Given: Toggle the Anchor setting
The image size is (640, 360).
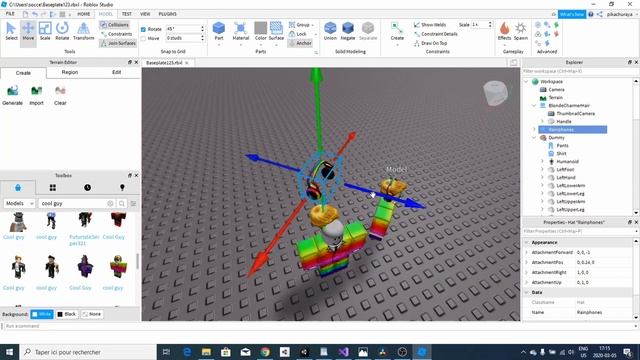Looking at the screenshot, I should pyautogui.click(x=300, y=43).
